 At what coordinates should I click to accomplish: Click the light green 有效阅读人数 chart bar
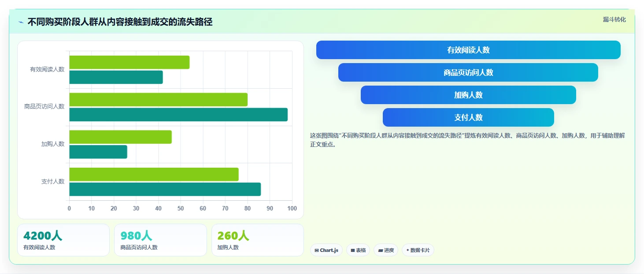130,62
